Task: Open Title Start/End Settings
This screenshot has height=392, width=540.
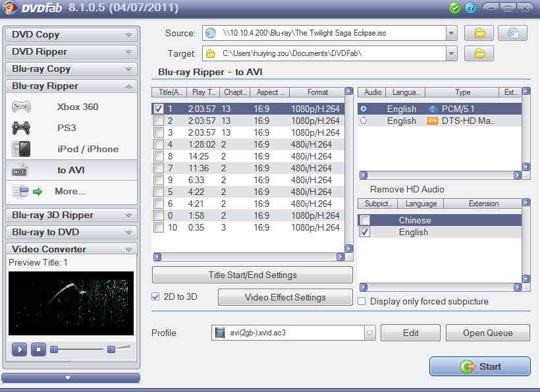Action: [x=252, y=275]
